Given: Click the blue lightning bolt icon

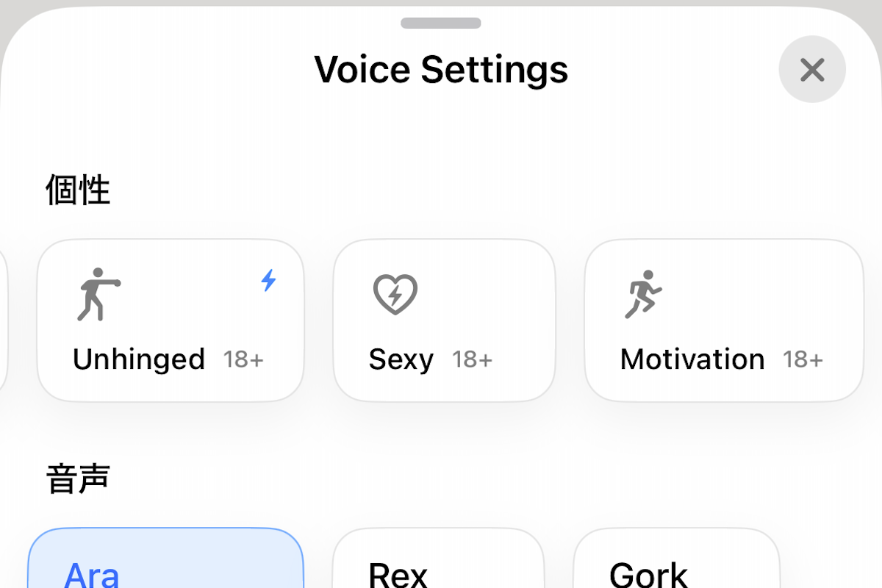Looking at the screenshot, I should [269, 280].
